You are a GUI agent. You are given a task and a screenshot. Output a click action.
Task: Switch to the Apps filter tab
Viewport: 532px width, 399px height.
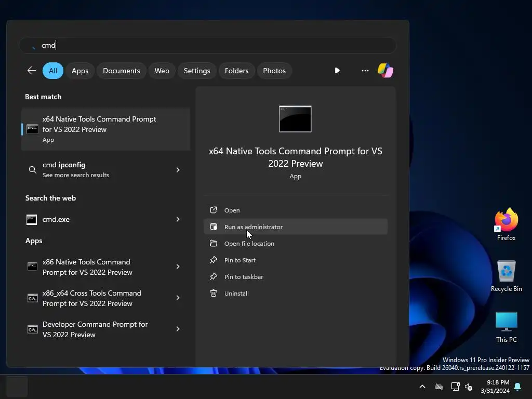[80, 71]
